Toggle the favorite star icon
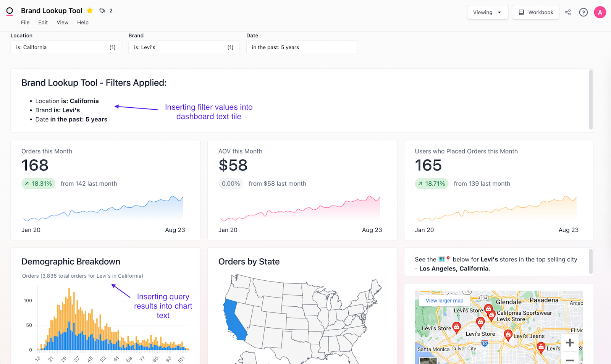The height and width of the screenshot is (364, 611). (x=90, y=11)
